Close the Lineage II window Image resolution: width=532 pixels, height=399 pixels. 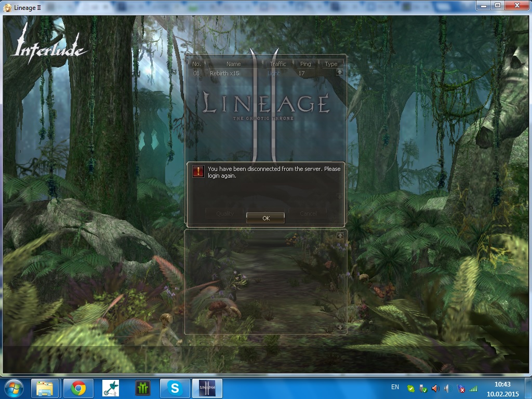(517, 5)
